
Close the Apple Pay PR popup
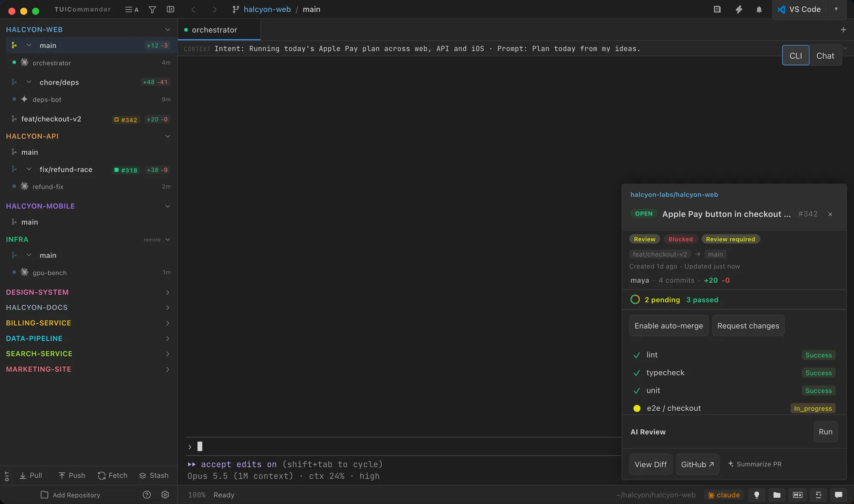point(830,214)
